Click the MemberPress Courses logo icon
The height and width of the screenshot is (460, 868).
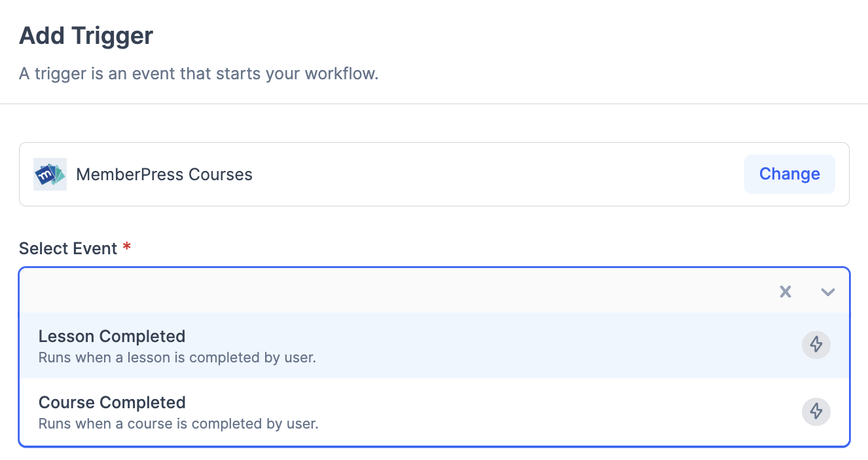pyautogui.click(x=50, y=174)
